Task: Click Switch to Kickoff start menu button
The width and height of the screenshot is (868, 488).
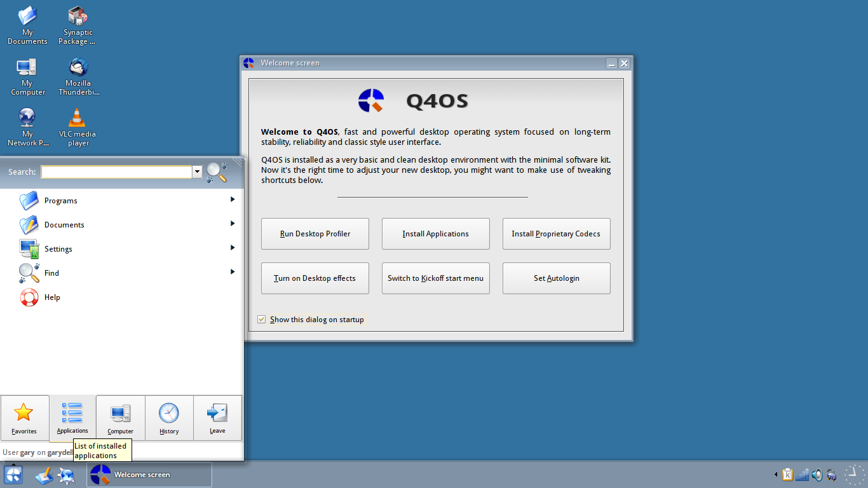Action: click(436, 278)
